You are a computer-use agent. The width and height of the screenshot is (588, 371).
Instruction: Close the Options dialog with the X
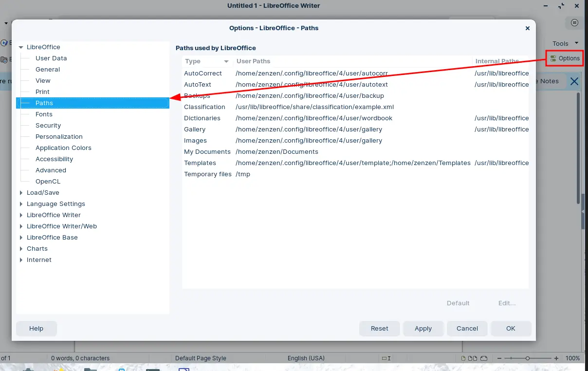[x=527, y=28]
